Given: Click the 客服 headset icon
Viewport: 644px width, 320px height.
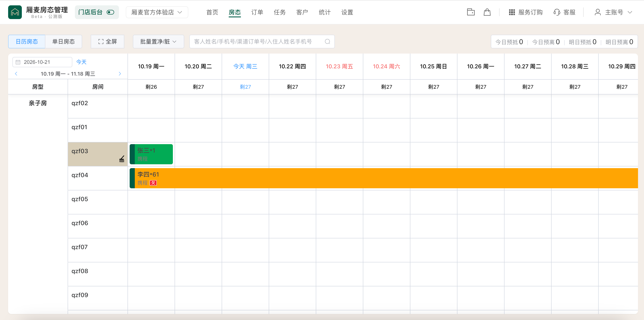Looking at the screenshot, I should pyautogui.click(x=557, y=12).
